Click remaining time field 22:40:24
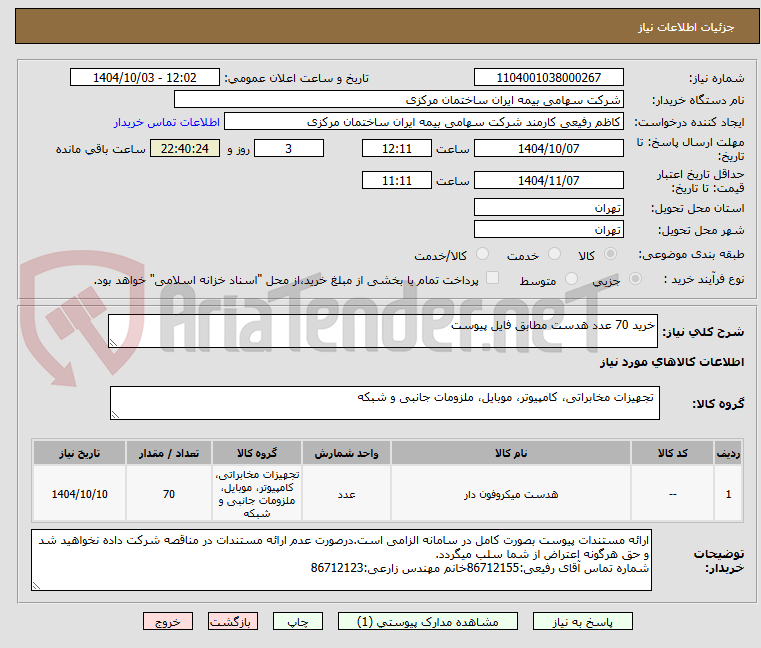Viewport: 761px width, 648px height. click(x=185, y=149)
